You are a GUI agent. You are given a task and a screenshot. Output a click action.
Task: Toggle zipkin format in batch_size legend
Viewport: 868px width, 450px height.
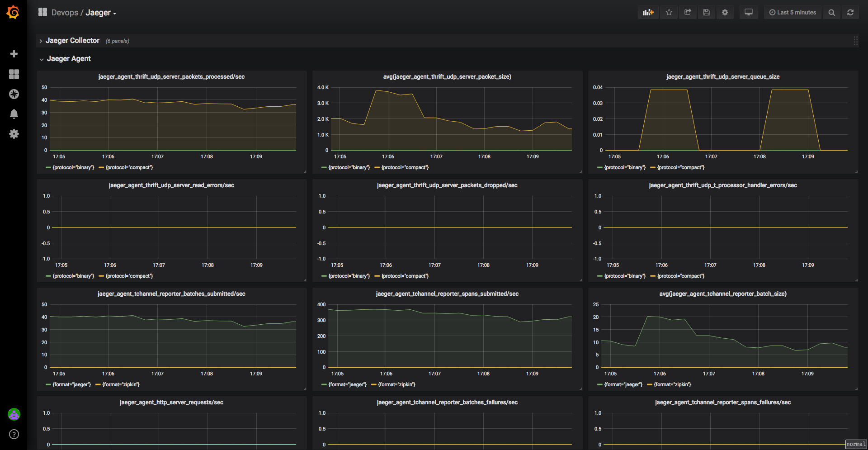tap(672, 385)
